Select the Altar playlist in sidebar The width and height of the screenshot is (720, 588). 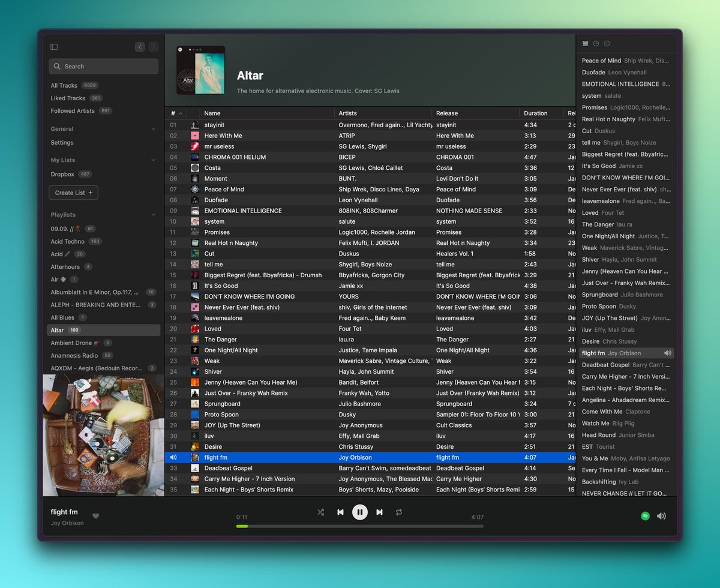pyautogui.click(x=104, y=330)
